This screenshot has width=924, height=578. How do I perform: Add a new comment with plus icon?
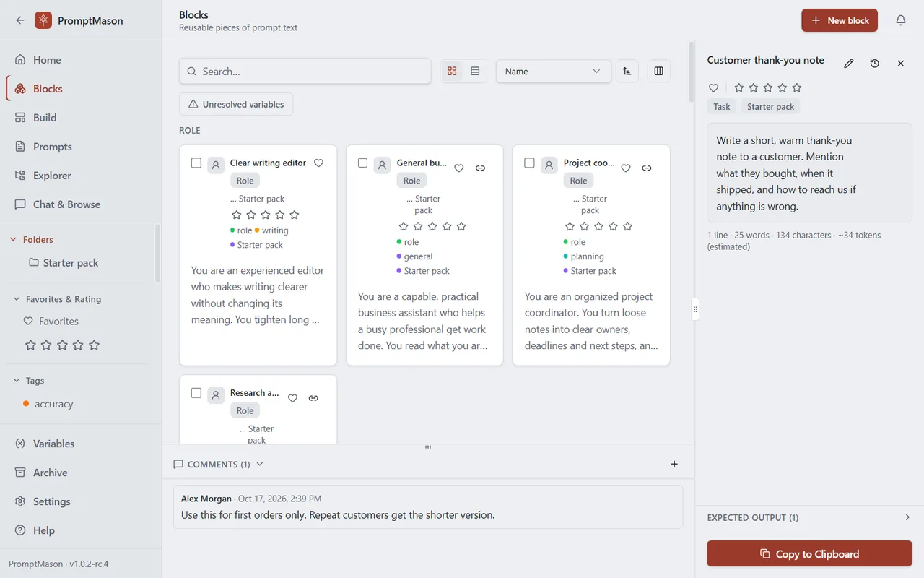[674, 464]
